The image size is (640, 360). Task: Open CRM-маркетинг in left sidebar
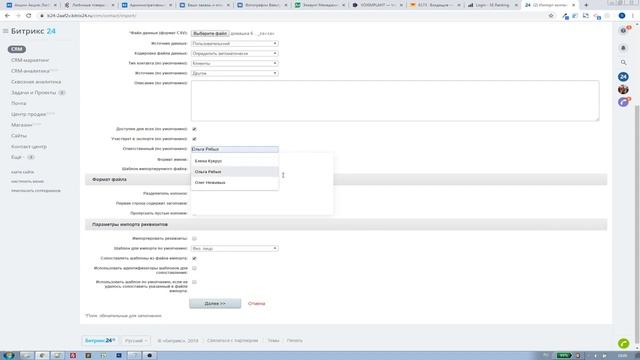30,60
